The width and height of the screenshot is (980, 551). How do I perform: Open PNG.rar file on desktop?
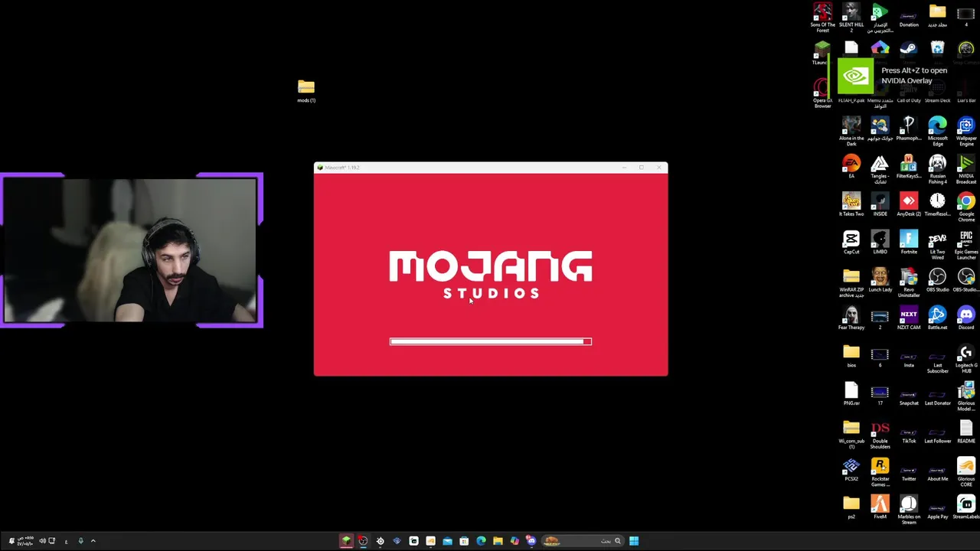[851, 393]
